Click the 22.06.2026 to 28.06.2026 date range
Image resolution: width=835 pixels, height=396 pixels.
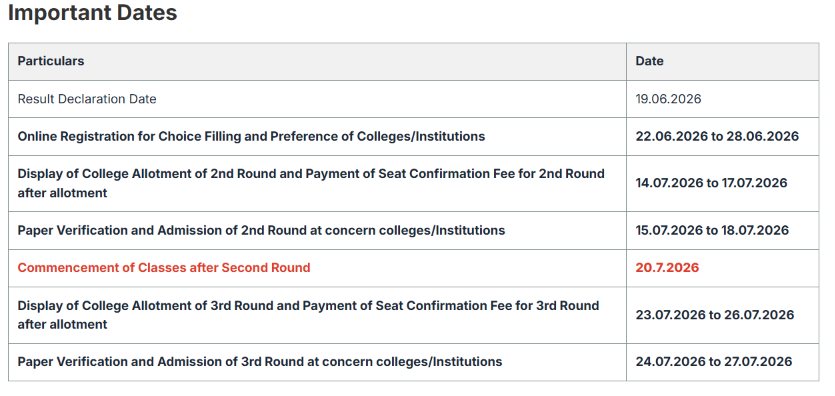[x=717, y=137]
